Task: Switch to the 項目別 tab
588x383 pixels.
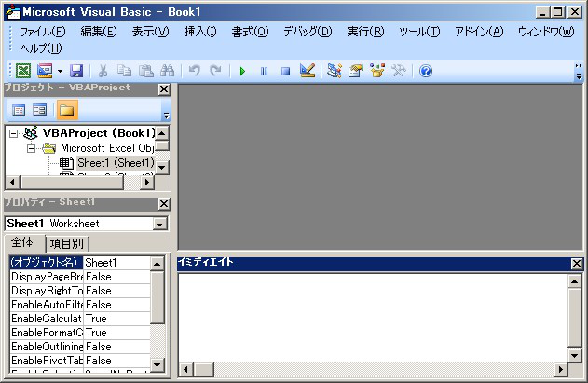Action: coord(67,244)
